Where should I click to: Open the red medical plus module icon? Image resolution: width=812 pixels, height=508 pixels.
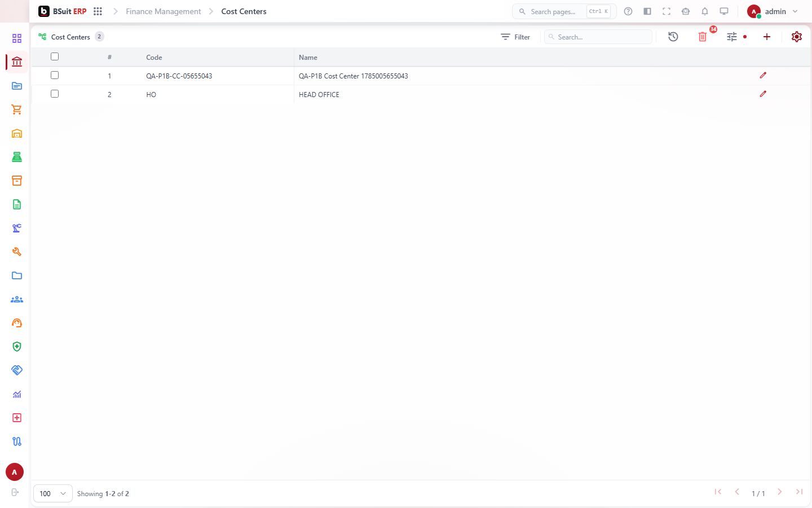point(17,418)
